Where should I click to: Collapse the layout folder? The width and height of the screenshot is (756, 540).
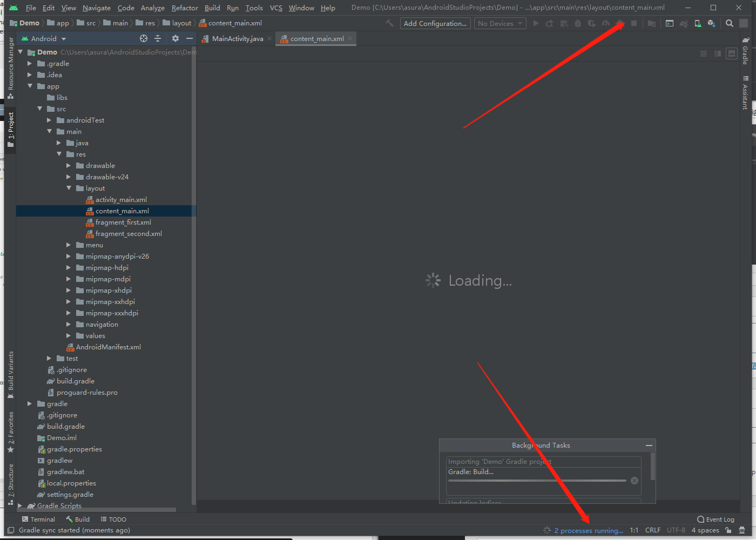[69, 188]
